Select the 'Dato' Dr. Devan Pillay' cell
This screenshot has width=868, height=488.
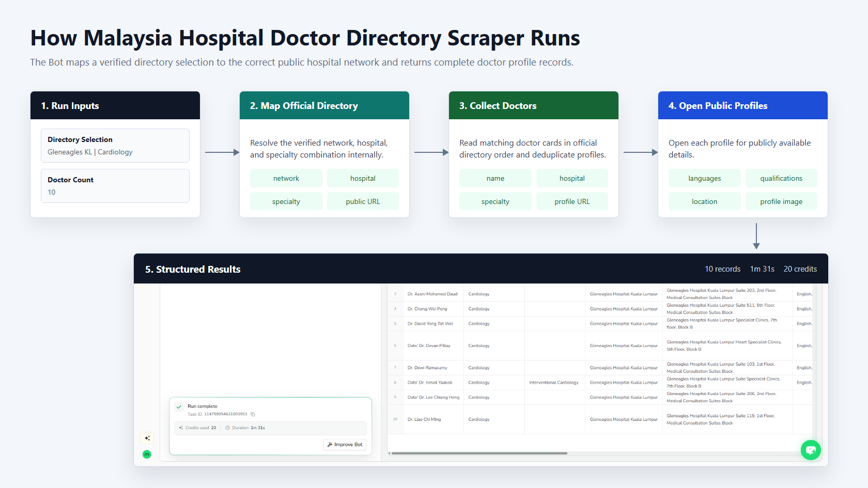432,345
